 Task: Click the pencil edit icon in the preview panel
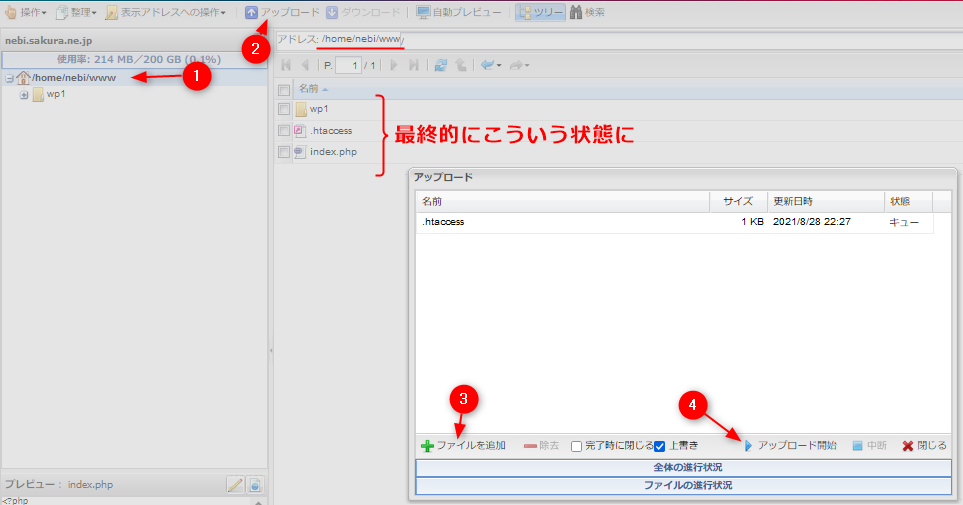(235, 485)
